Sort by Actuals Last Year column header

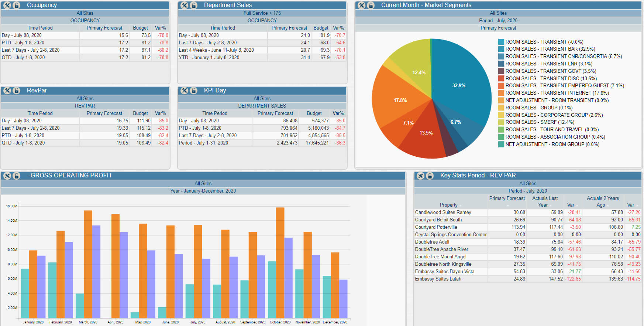click(545, 201)
